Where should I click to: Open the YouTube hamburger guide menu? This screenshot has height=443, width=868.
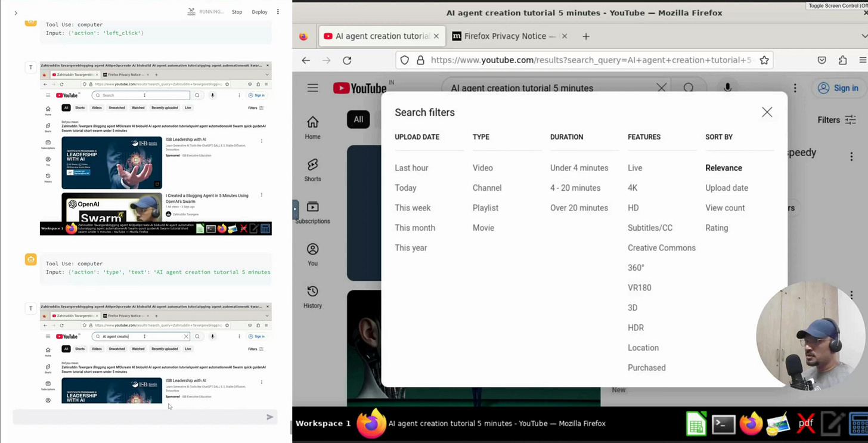[x=312, y=88]
